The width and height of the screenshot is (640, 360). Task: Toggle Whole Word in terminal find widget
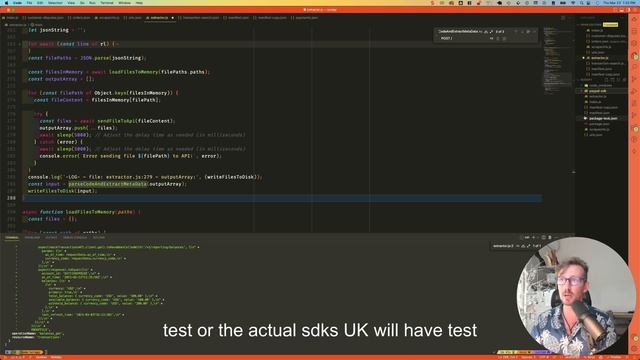point(523,246)
